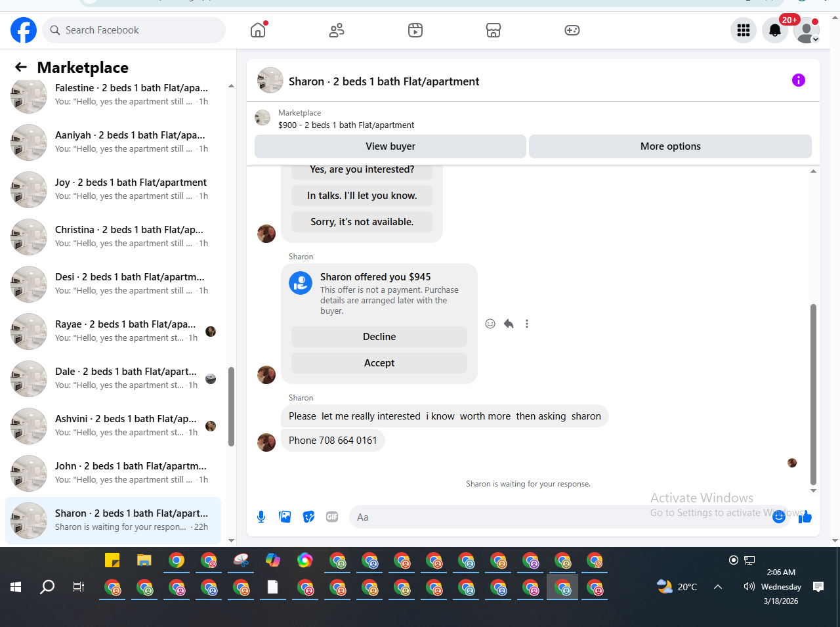Open the taskbar clock and calendar

tap(781, 586)
